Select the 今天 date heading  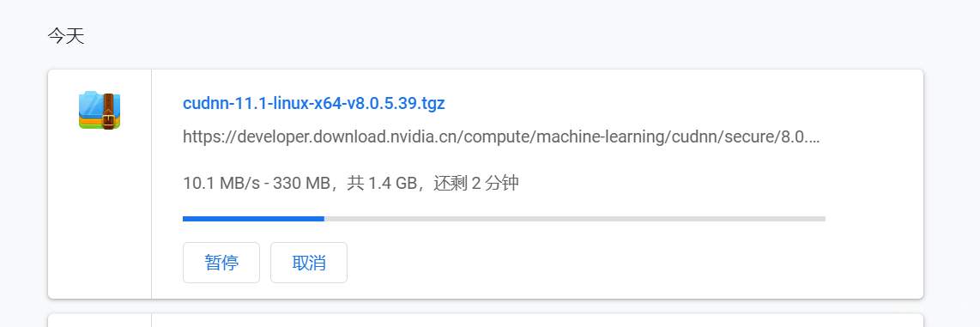pyautogui.click(x=65, y=36)
